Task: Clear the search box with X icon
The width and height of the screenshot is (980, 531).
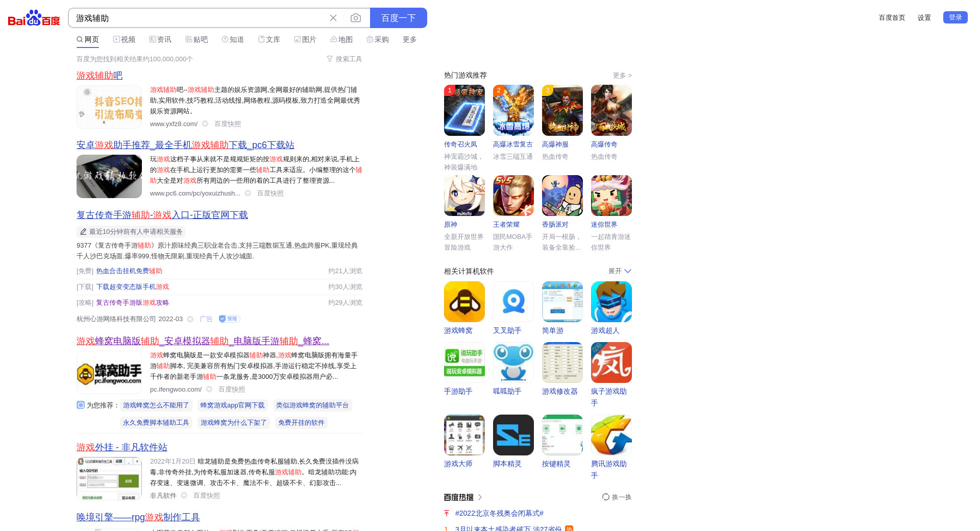Action: (x=333, y=18)
